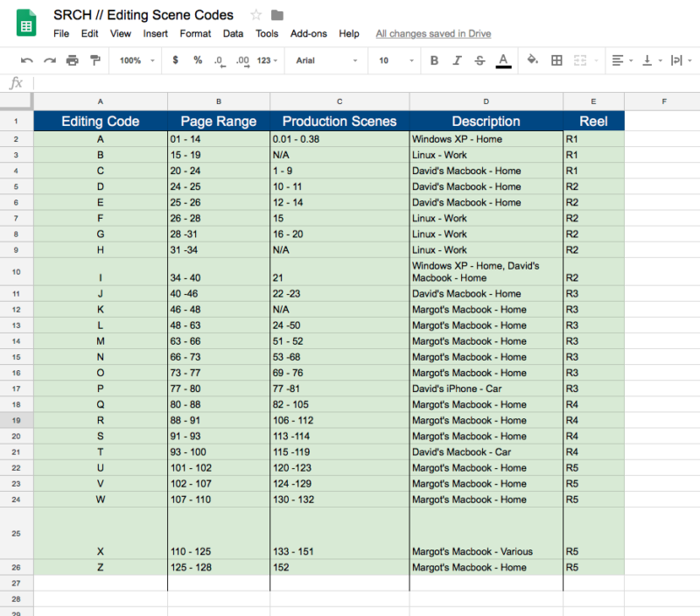Open the Insert menu
The height and width of the screenshot is (616, 700).
click(x=156, y=33)
